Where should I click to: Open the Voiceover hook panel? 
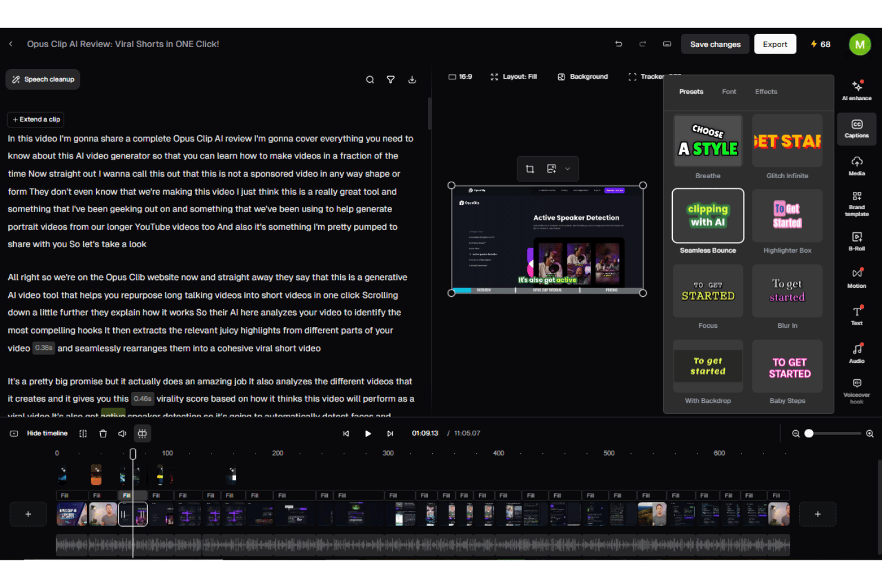click(856, 391)
